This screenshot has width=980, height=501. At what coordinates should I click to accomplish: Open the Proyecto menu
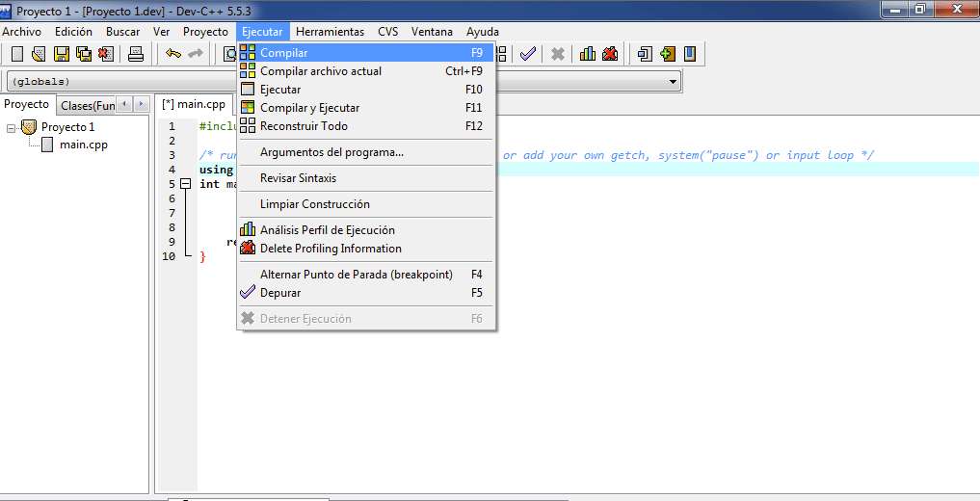click(x=205, y=31)
